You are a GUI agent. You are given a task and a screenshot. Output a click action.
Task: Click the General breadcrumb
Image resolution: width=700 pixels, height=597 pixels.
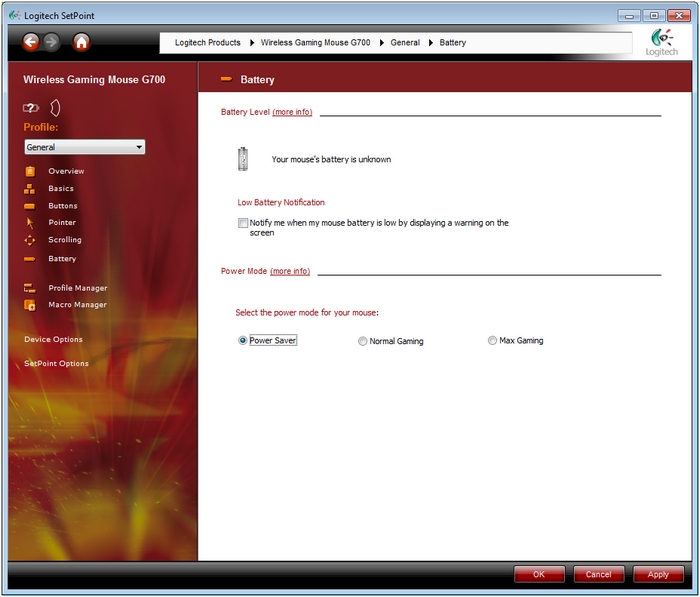click(x=405, y=42)
